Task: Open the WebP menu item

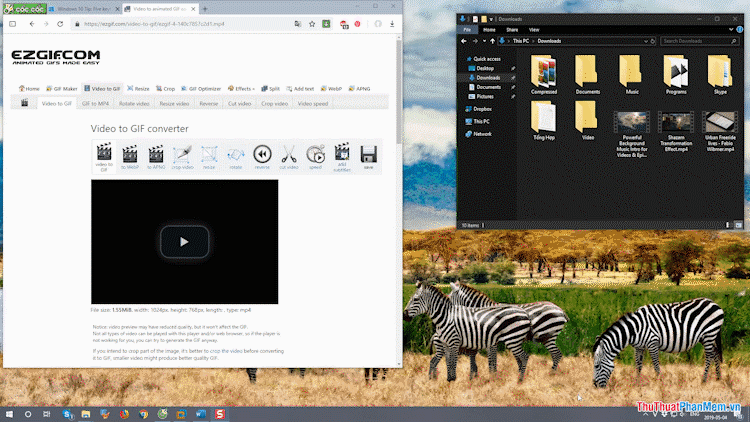Action: pos(331,89)
